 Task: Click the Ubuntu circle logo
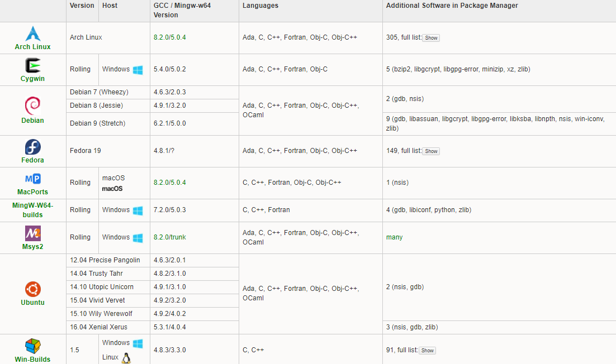[33, 289]
